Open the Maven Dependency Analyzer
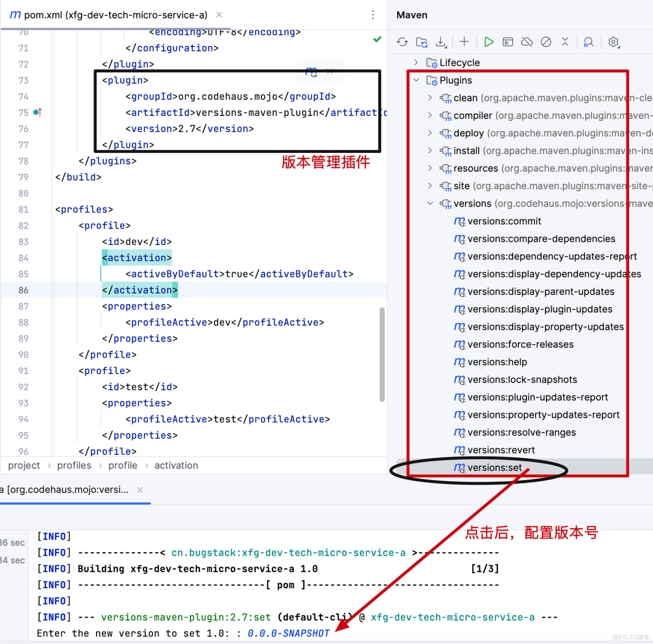Screen dimensions: 653x644 [588, 41]
